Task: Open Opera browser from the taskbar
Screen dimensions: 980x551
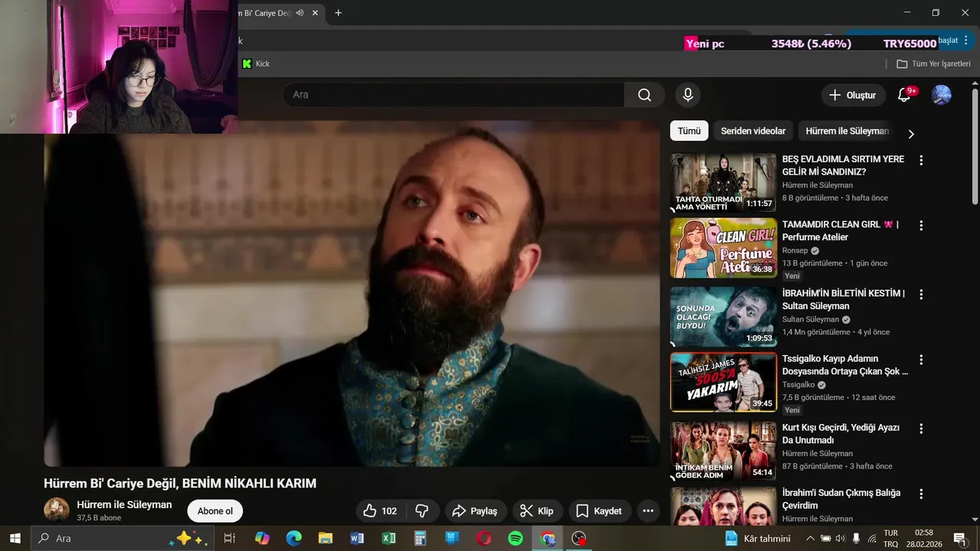Action: coord(484,538)
